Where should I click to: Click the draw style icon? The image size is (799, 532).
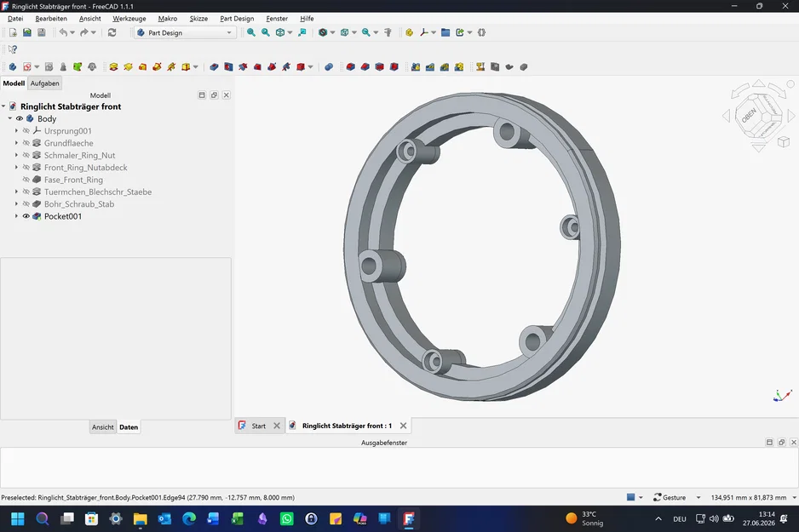coord(323,32)
